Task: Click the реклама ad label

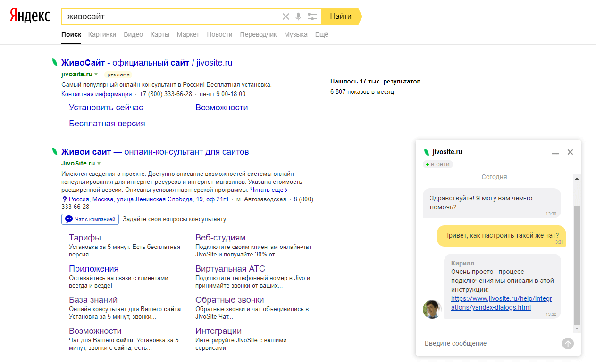Action: [118, 74]
